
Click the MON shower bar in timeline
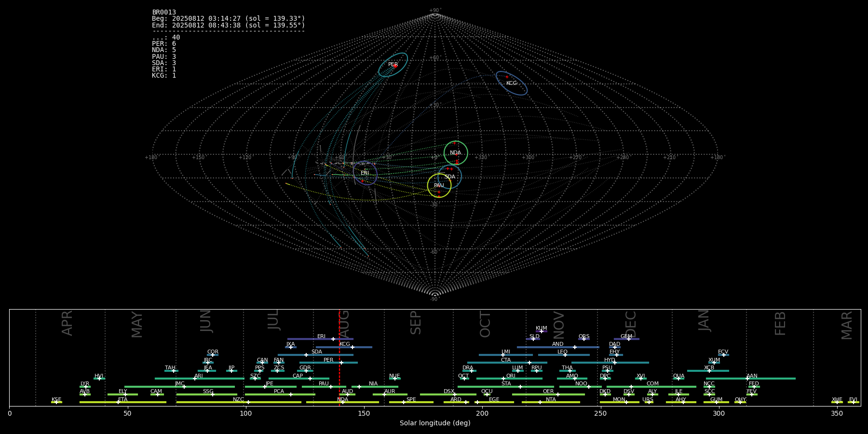point(619,402)
